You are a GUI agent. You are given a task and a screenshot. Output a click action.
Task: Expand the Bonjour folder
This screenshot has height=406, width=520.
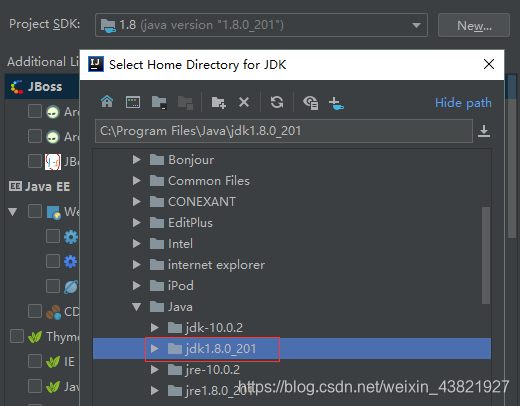[x=136, y=160]
